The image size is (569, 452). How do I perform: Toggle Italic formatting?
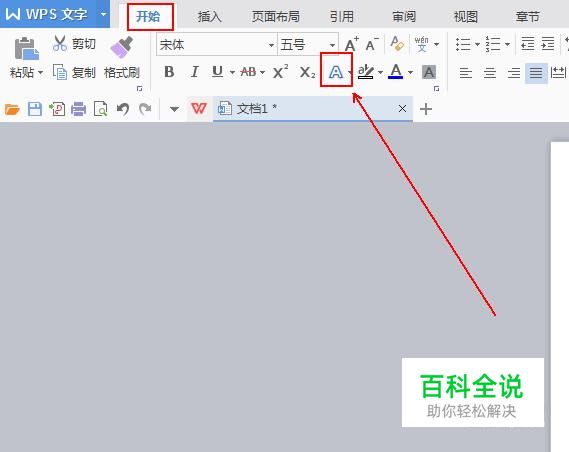click(195, 72)
